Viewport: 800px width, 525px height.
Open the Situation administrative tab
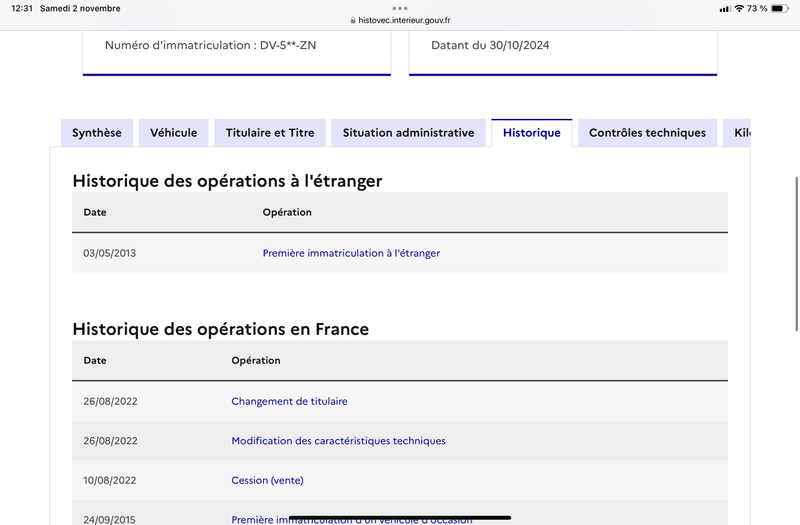pos(408,133)
